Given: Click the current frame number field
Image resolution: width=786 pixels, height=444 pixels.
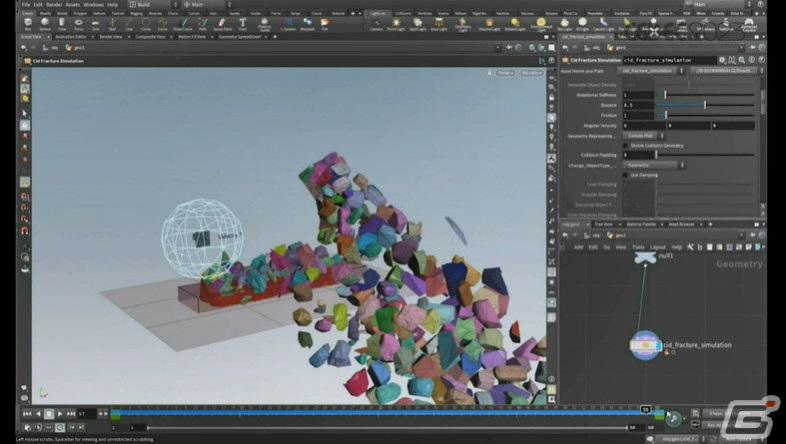Looking at the screenshot, I should click(x=85, y=413).
